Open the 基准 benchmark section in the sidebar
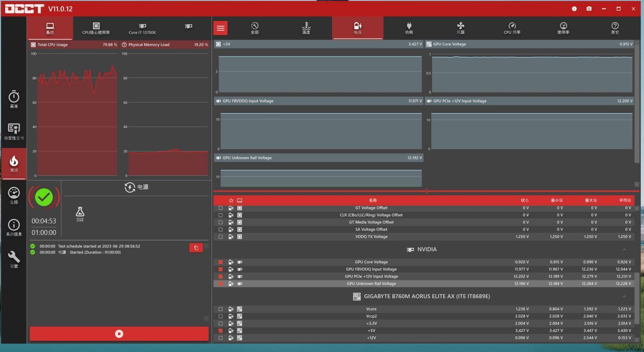The width and height of the screenshot is (644, 352). pos(14,100)
